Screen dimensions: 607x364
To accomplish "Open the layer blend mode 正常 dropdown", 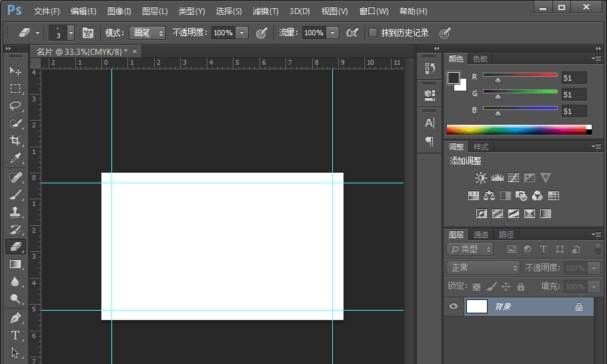I will click(x=484, y=267).
